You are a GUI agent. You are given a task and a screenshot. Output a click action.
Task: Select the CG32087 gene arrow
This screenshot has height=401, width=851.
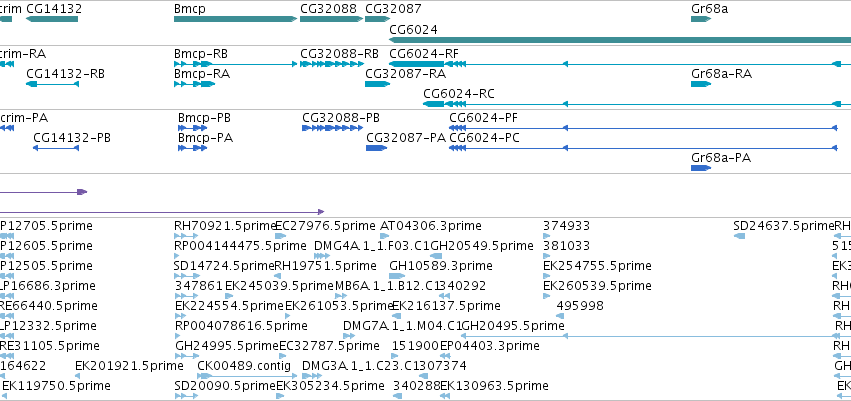[378, 19]
